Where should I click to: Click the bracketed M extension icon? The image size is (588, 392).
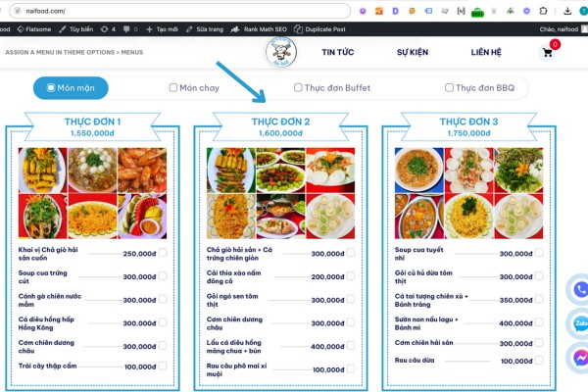tap(461, 11)
